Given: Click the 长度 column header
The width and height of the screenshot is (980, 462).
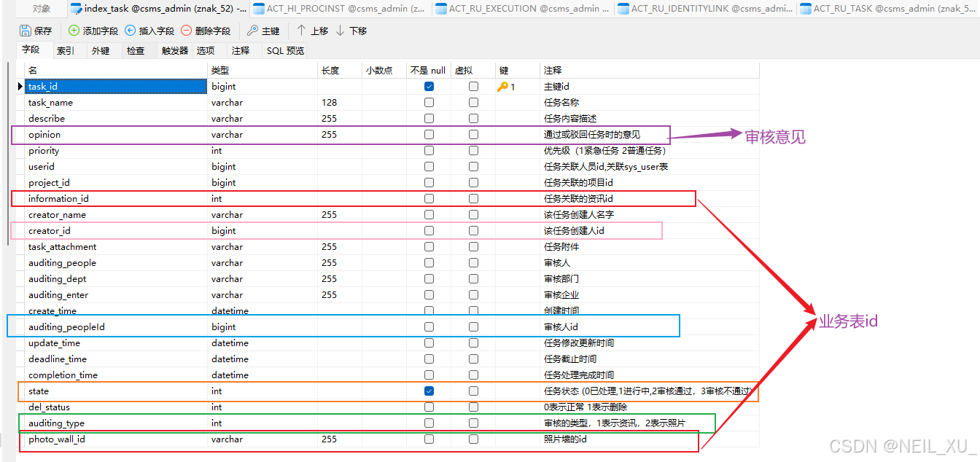Looking at the screenshot, I should coord(340,70).
